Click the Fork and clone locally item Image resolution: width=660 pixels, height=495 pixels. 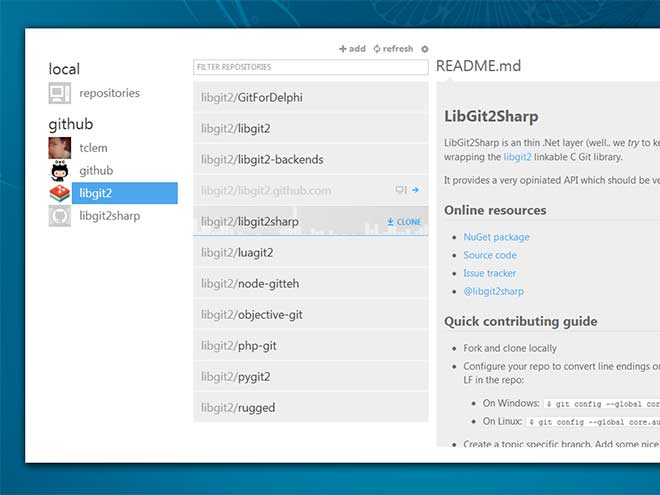510,348
